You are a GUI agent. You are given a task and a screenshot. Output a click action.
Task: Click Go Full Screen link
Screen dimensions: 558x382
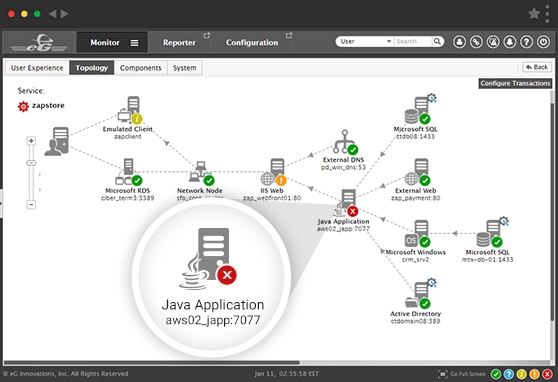click(x=468, y=374)
